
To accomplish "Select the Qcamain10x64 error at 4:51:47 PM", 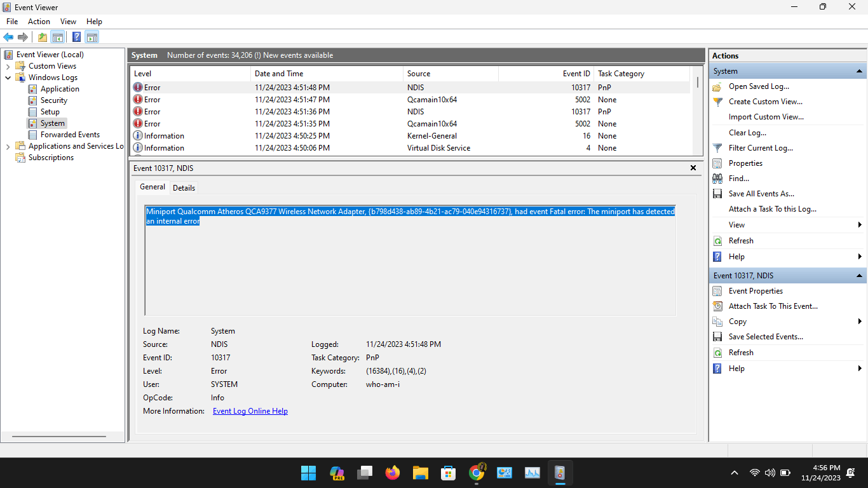I will click(410, 100).
